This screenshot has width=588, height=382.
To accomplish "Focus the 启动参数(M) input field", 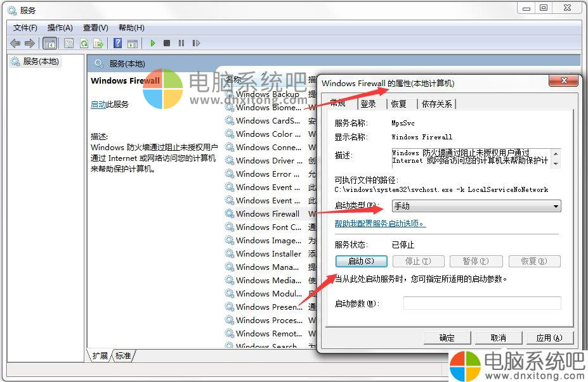I will click(482, 303).
